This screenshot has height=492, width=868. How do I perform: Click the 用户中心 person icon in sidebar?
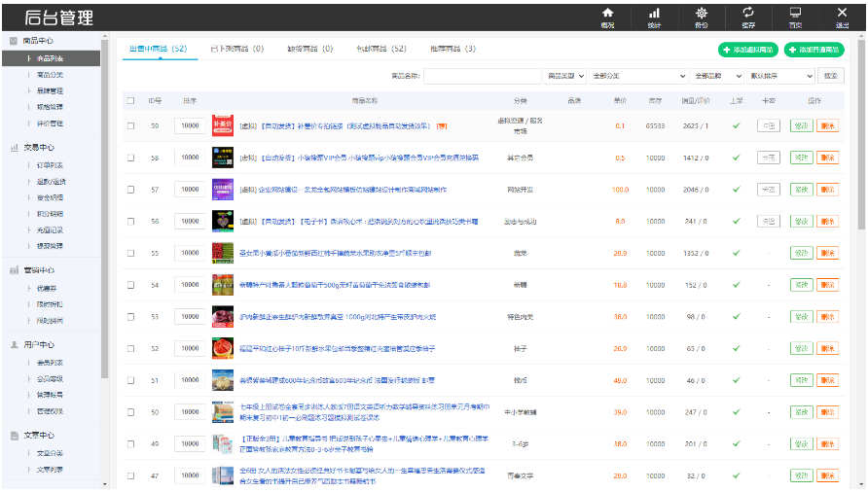tap(15, 345)
